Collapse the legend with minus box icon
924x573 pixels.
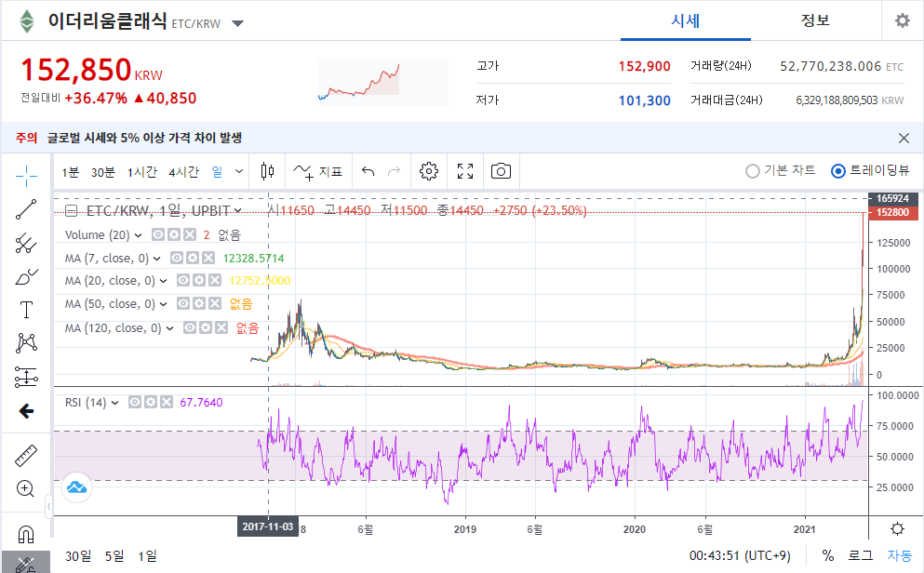[72, 210]
